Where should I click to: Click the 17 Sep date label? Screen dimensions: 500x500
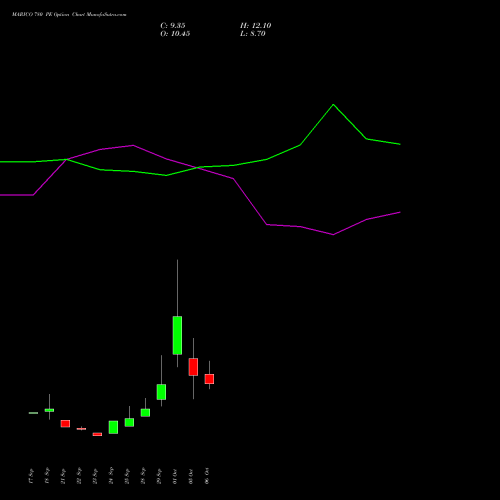(31, 476)
